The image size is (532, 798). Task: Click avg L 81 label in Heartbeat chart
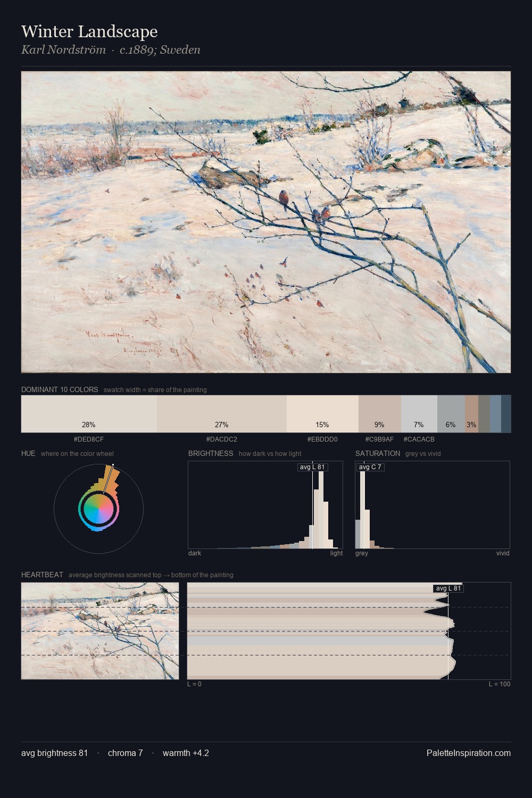point(448,588)
